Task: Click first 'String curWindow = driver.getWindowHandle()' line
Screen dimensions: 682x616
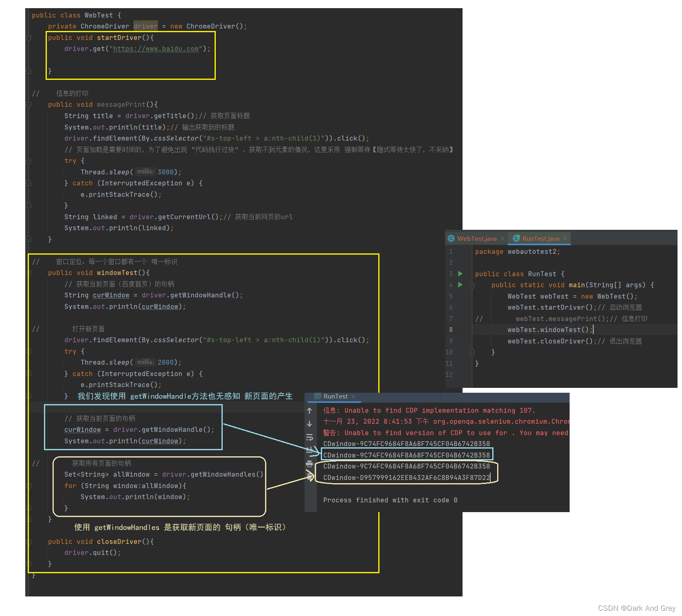Action: coord(154,295)
